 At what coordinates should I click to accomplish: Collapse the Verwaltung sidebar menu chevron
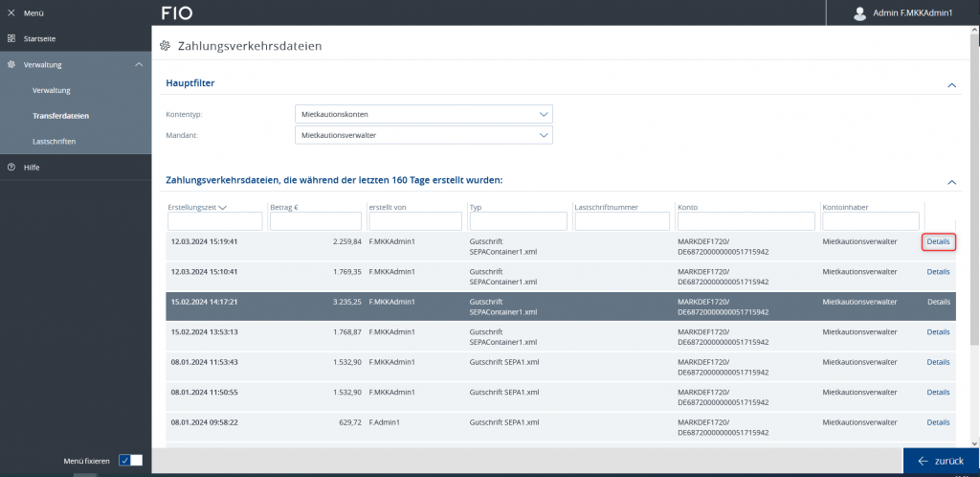point(139,64)
